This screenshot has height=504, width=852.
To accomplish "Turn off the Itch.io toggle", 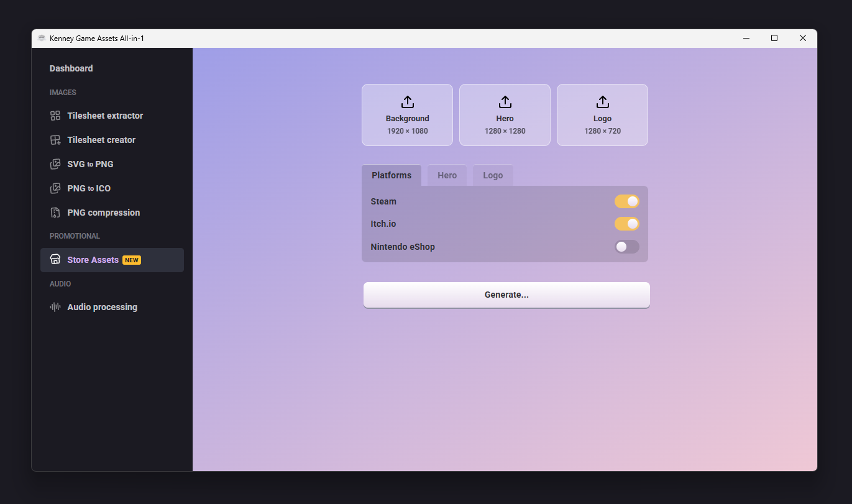I will point(626,224).
